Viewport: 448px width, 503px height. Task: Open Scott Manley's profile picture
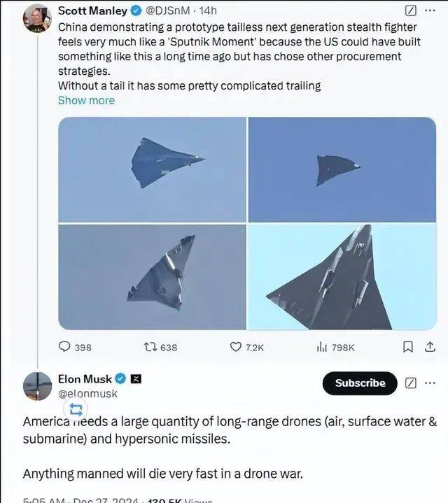(35, 19)
